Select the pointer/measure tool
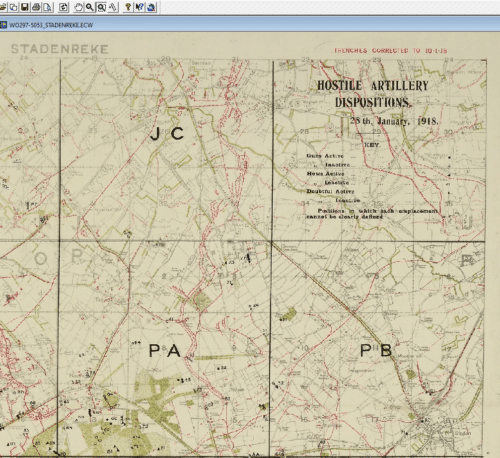This screenshot has height=458, width=500. [113, 7]
